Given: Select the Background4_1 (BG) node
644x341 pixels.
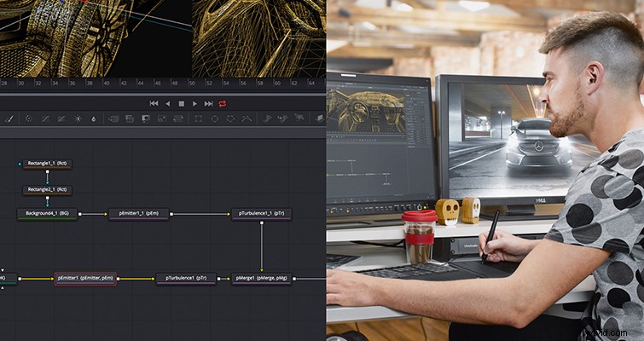Looking at the screenshot, I should click(47, 214).
